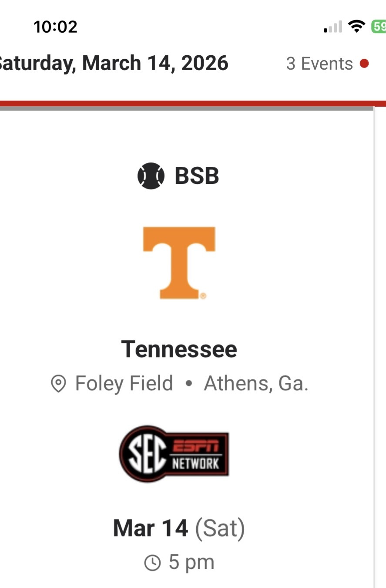Screen dimensions: 386x588
Task: Tap the 10:02 status bar clock
Action: coord(55,27)
